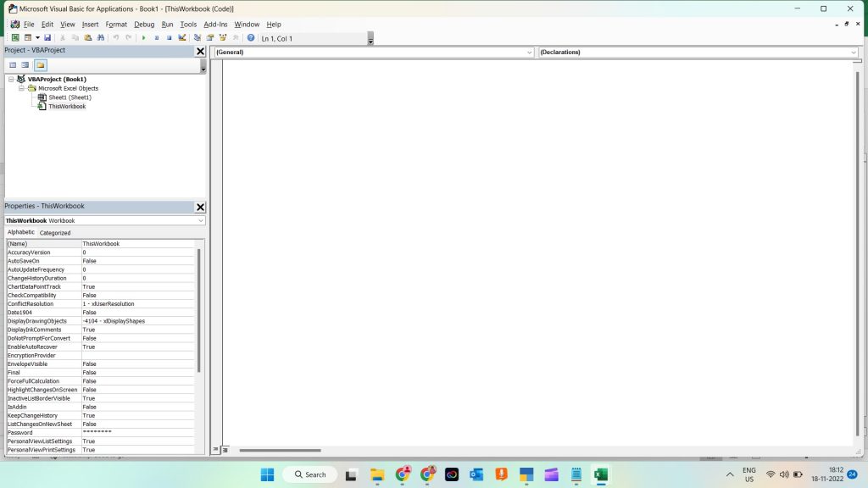The image size is (868, 488).
Task: Switch to Procedure View button
Action: click(216, 451)
